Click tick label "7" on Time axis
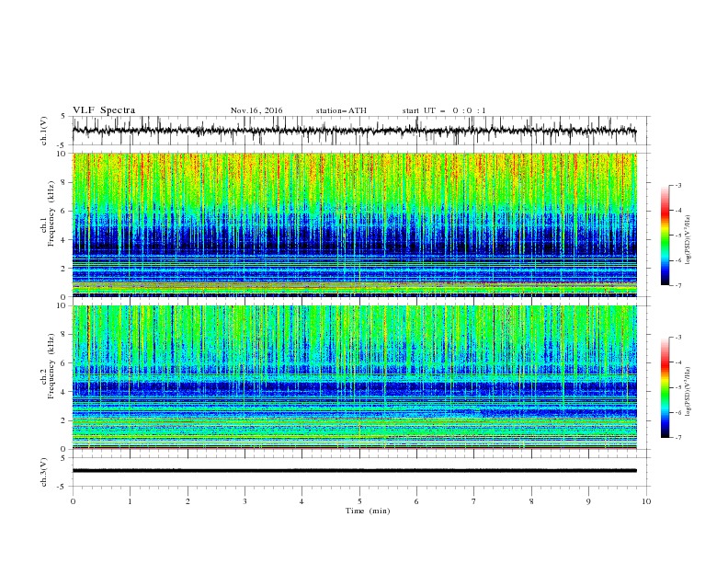 coord(474,501)
